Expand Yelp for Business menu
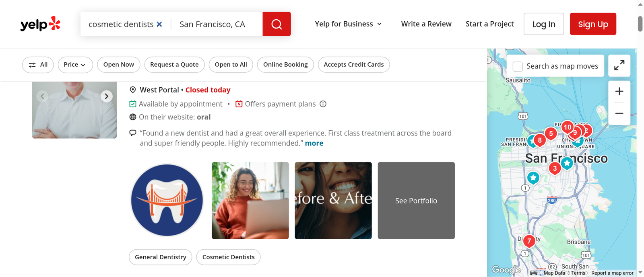Image resolution: width=644 pixels, height=277 pixels. pos(348,24)
